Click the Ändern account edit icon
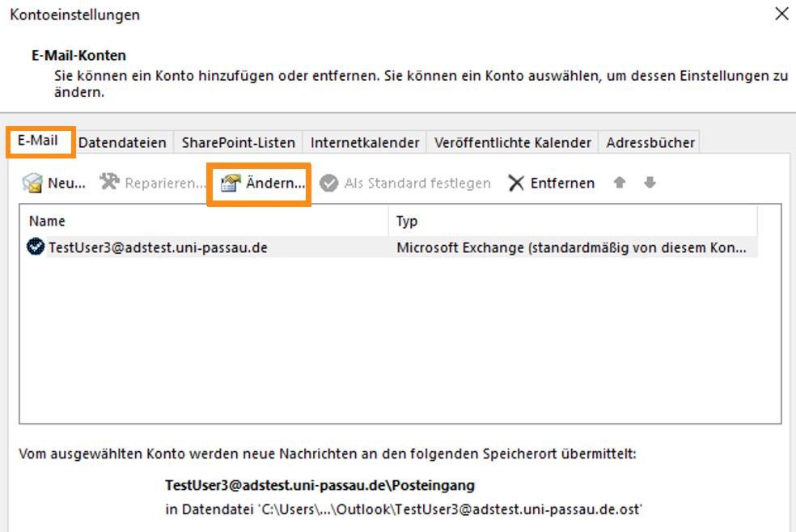This screenshot has height=532, width=796. (x=231, y=183)
